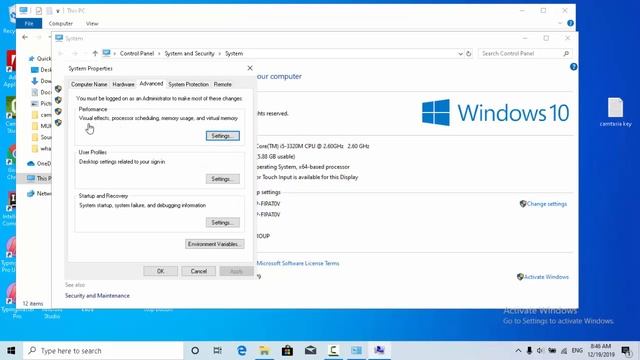The image size is (640, 360).
Task: Click the Change settings link
Action: point(547,204)
